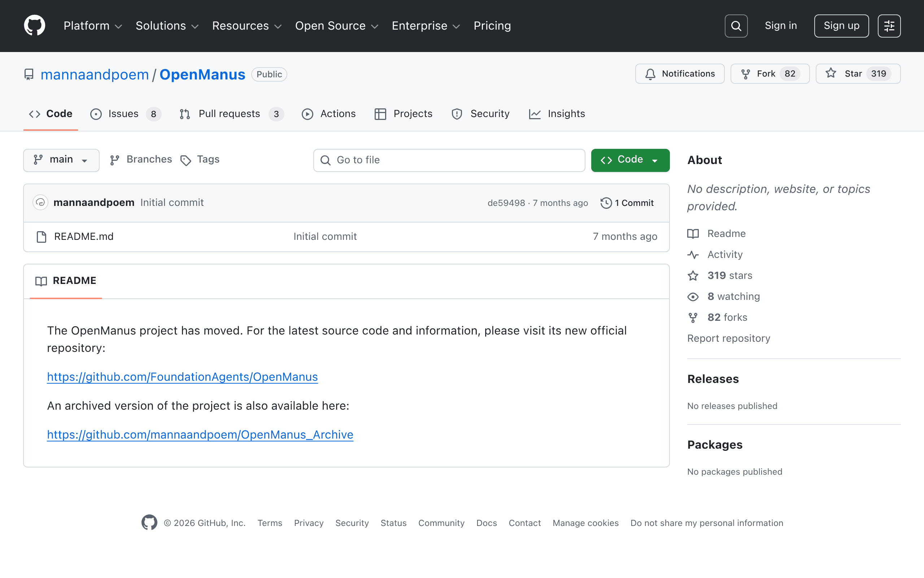Image resolution: width=924 pixels, height=578 pixels.
Task: Expand the Resources menu
Action: pyautogui.click(x=247, y=26)
